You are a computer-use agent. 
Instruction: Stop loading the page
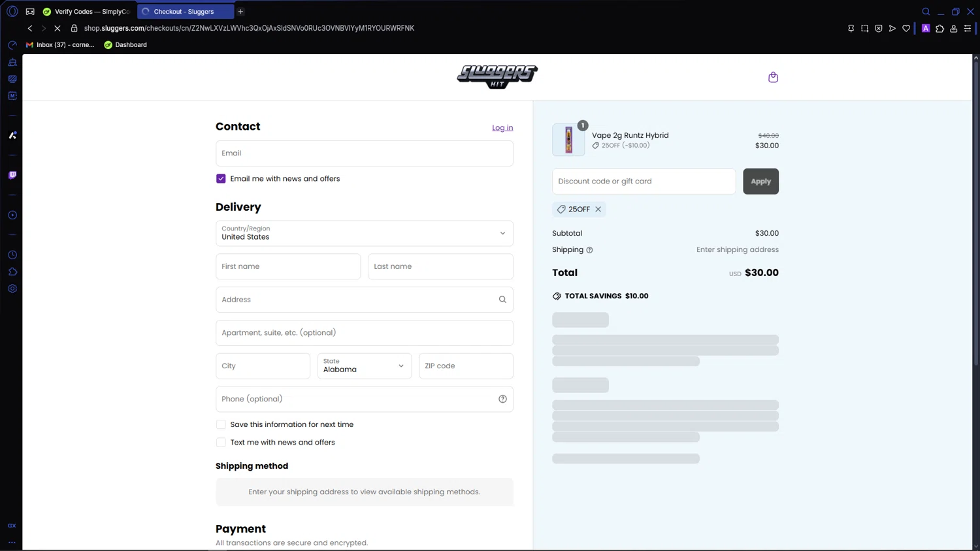pos(57,28)
